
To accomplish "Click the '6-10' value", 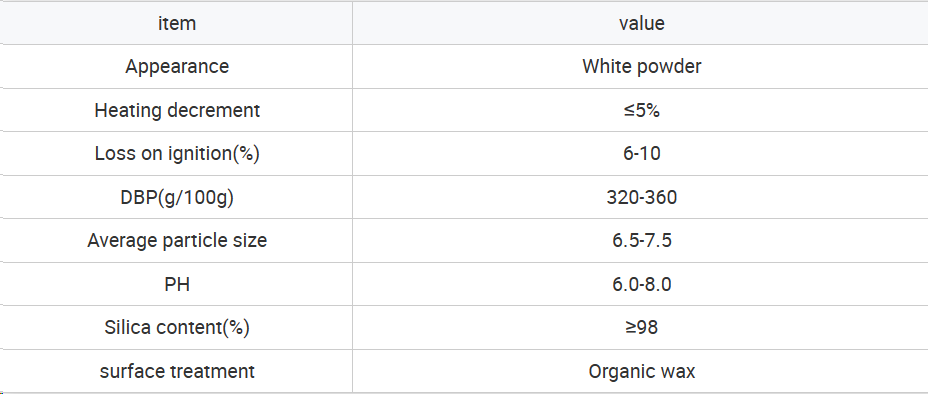I will pos(642,154).
